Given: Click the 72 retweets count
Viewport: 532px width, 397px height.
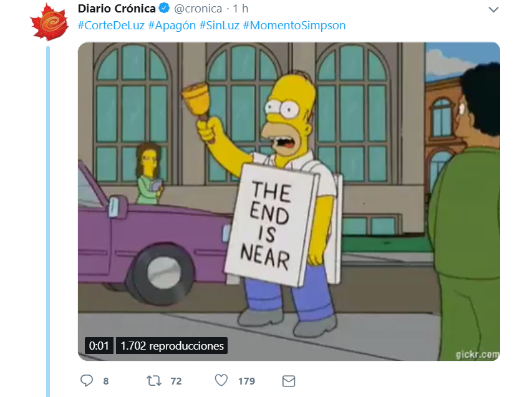Looking at the screenshot, I should point(176,381).
